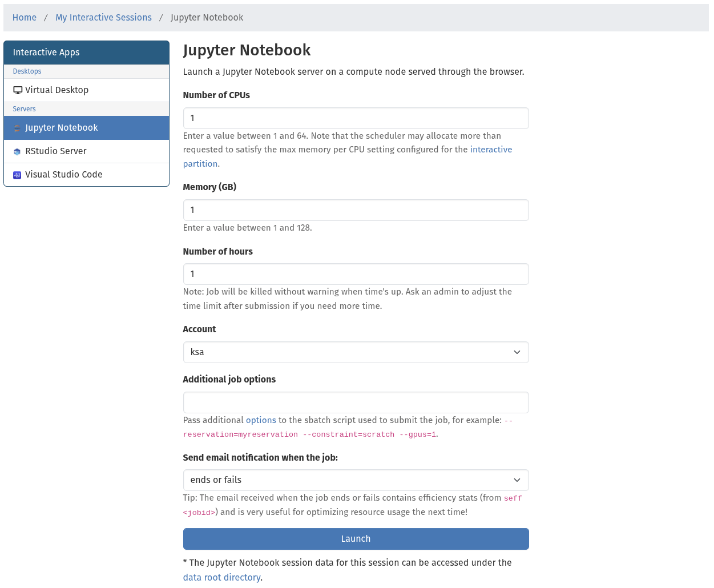Click the Virtual Desktop monitor icon
Image resolution: width=714 pixels, height=588 pixels.
pyautogui.click(x=18, y=90)
